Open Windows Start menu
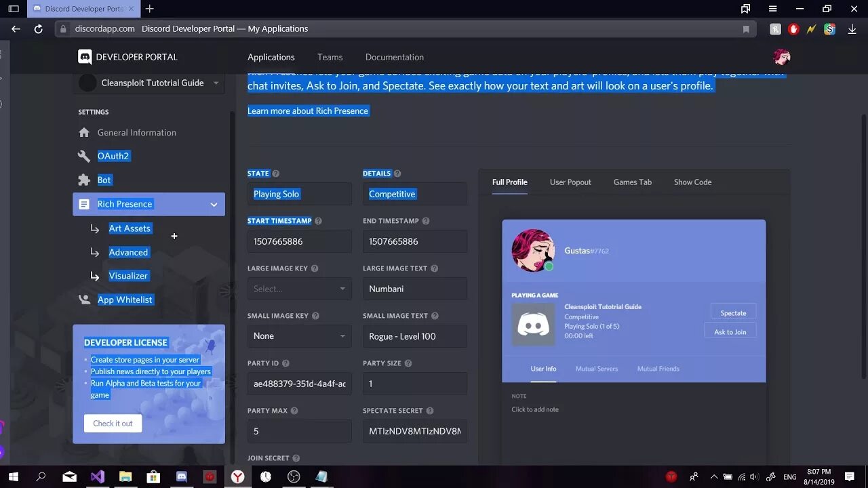 point(13,476)
